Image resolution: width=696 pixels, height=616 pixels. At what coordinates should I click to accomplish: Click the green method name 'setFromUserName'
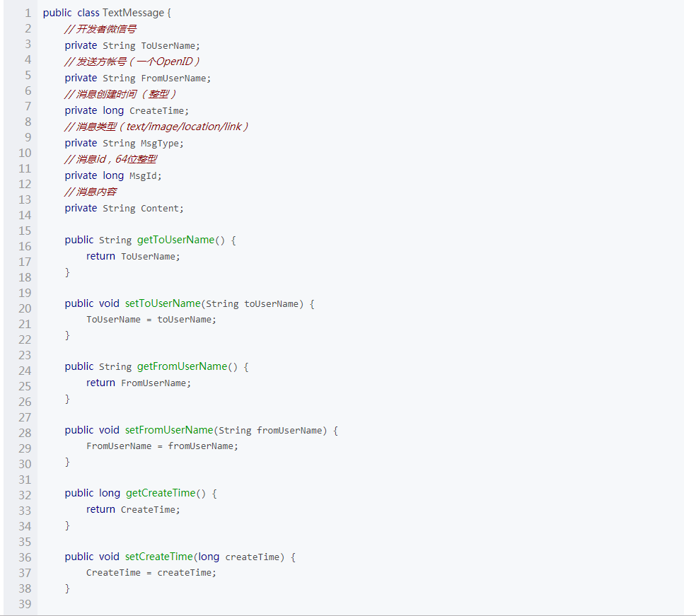pos(169,430)
